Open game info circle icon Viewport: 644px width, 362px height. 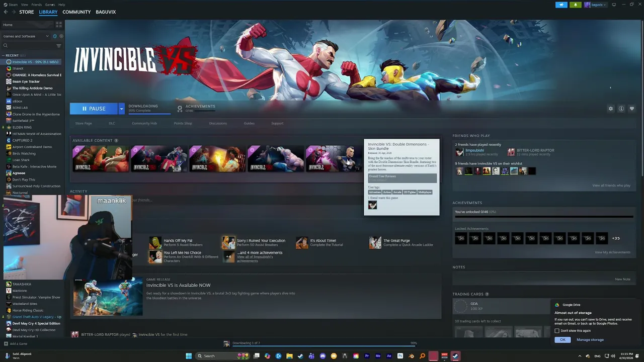[621, 109]
